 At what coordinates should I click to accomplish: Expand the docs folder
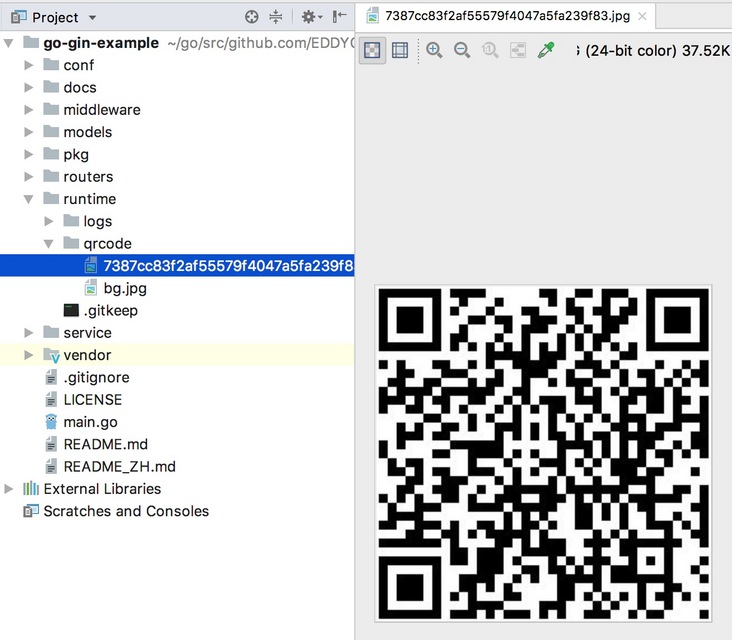click(x=28, y=88)
